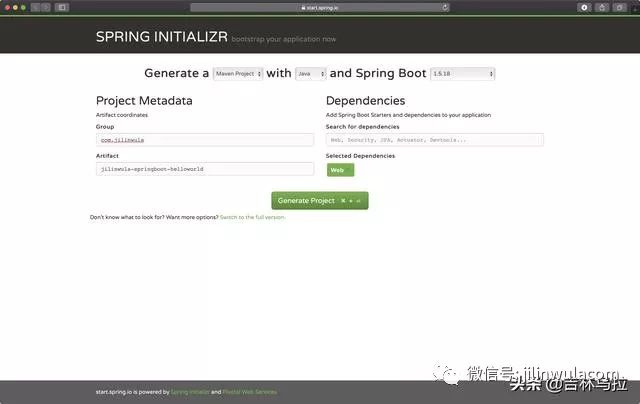Open Safari downloads button
This screenshot has width=640, height=404.
(x=584, y=7)
